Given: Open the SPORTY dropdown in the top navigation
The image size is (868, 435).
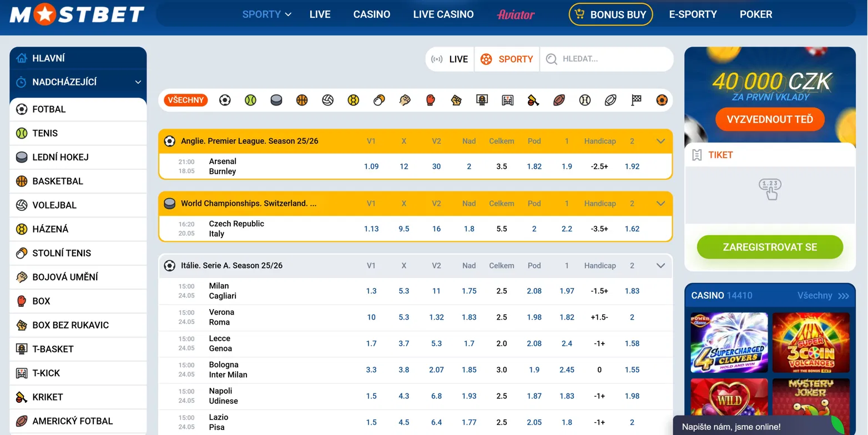Looking at the screenshot, I should point(267,14).
